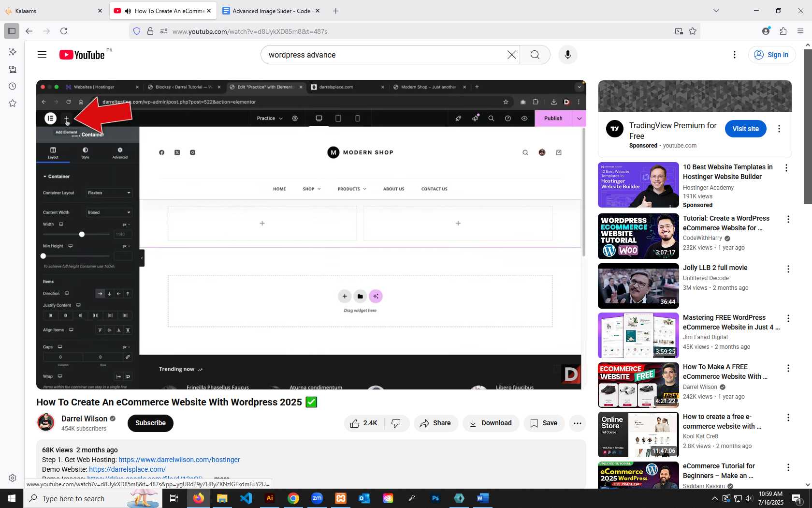Image resolution: width=812 pixels, height=508 pixels.
Task: Close the How To Create eCommerce tab
Action: click(x=209, y=11)
